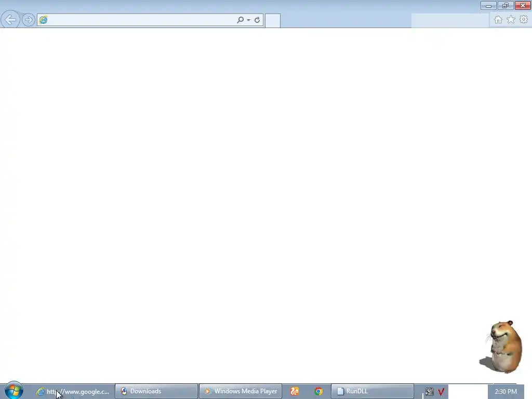The height and width of the screenshot is (399, 532).
Task: Switch to the google.c... Internet Explorer taskbar item
Action: (x=73, y=392)
